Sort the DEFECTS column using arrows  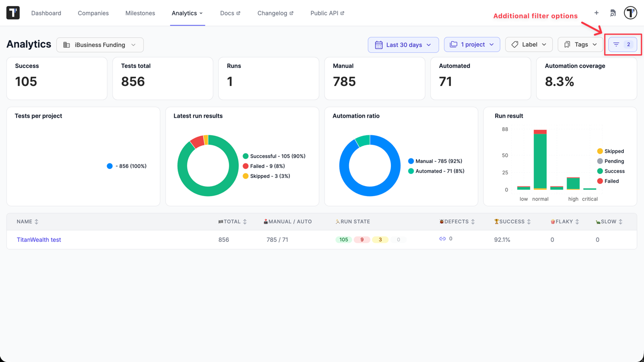[x=473, y=222]
